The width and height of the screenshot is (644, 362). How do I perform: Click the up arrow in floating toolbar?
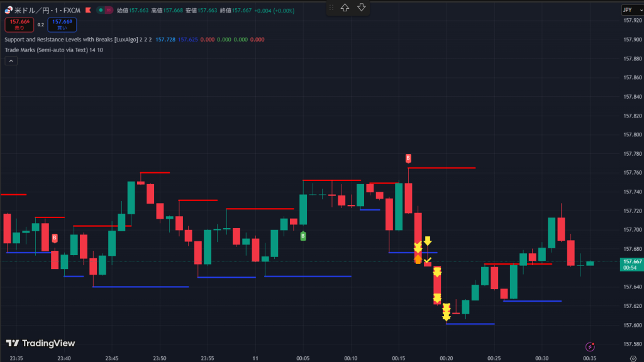click(x=345, y=8)
